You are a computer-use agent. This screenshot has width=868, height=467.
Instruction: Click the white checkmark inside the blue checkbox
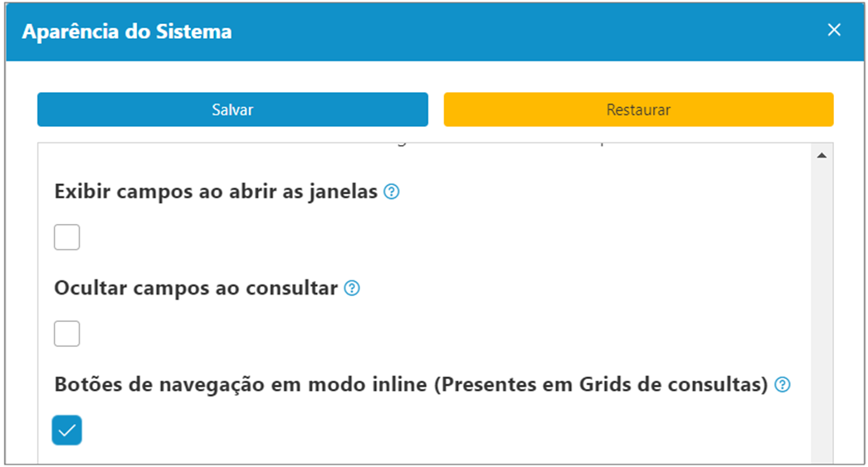(67, 431)
